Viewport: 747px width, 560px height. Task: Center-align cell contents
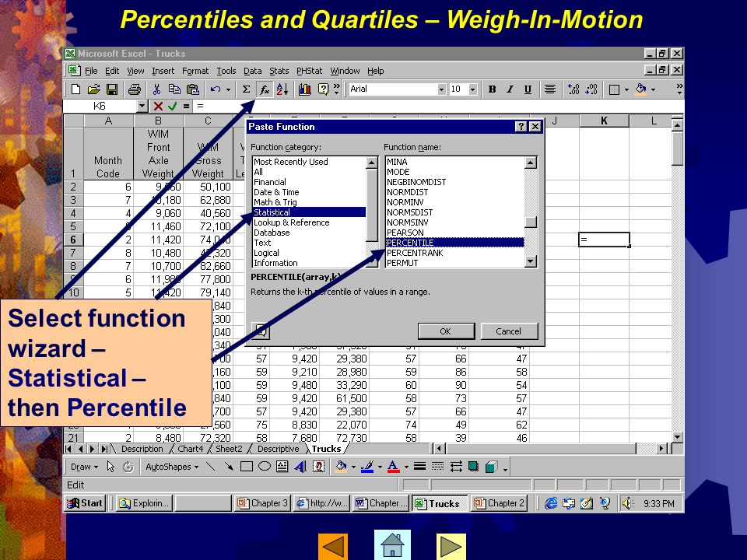pos(550,89)
